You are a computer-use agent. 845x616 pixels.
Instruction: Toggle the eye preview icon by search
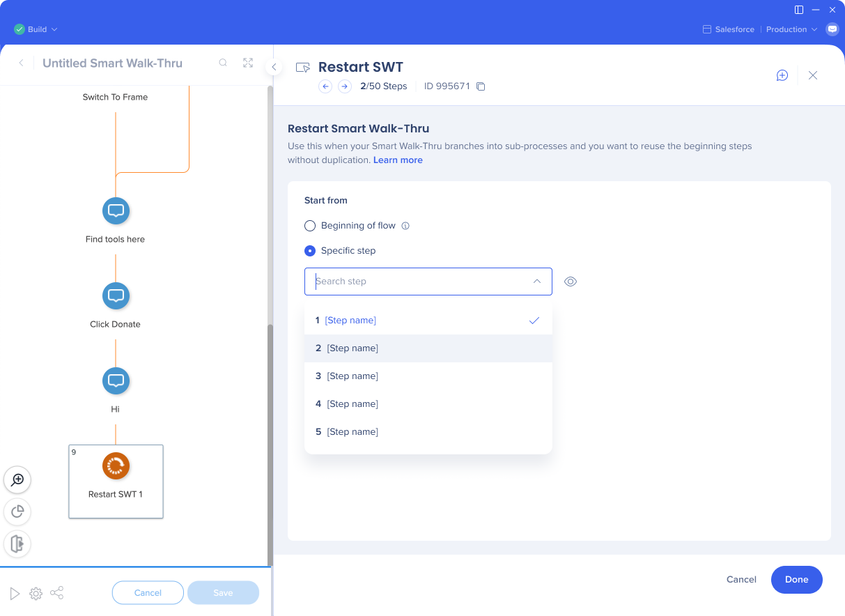pos(571,282)
